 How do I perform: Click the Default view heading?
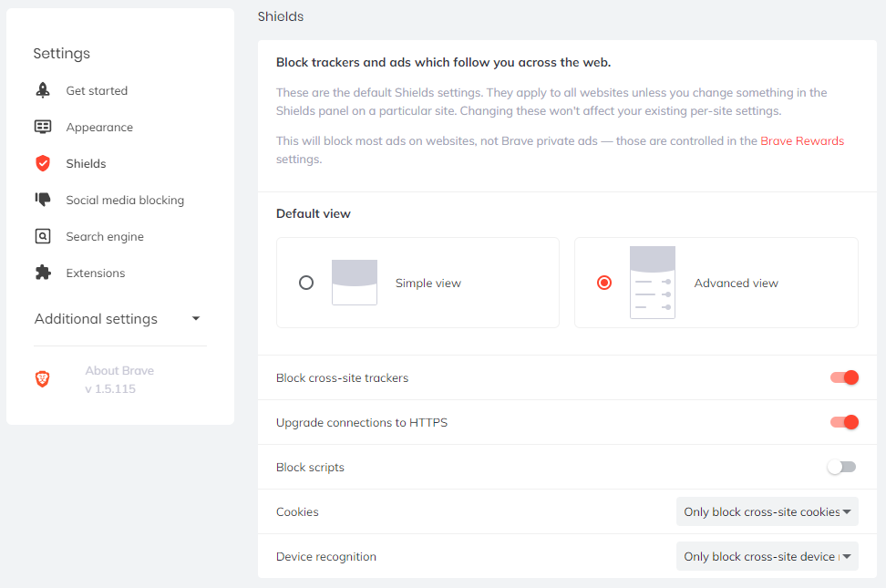click(314, 213)
